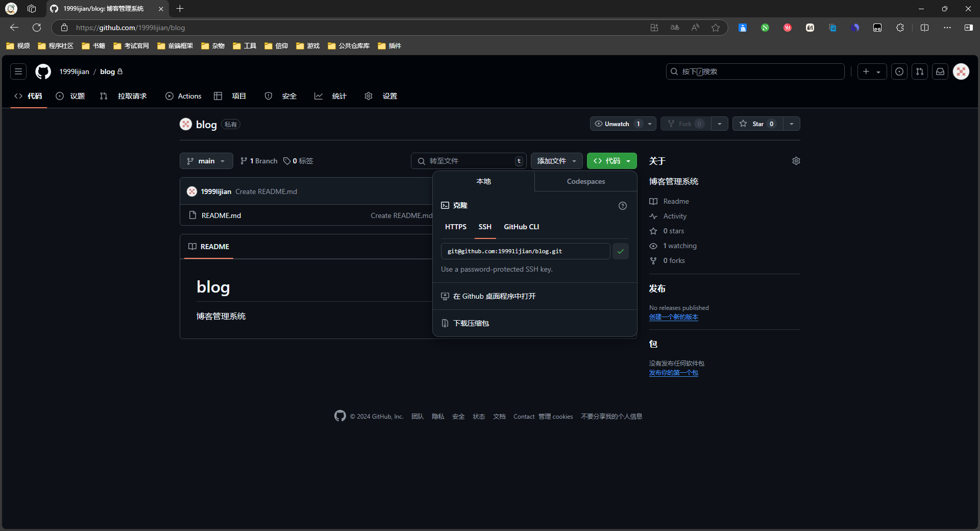Open clone help question mark icon
Screen dimensions: 980x531
point(623,206)
